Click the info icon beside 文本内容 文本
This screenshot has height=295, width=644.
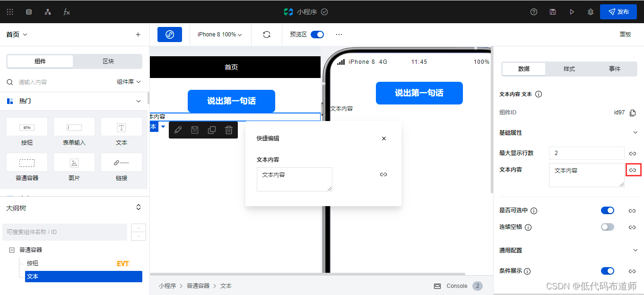[539, 94]
